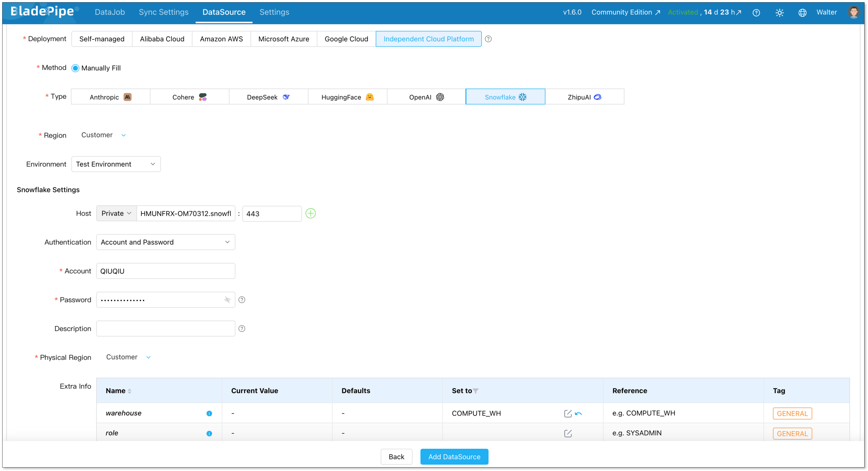
Task: Click the Walter username
Action: point(827,12)
